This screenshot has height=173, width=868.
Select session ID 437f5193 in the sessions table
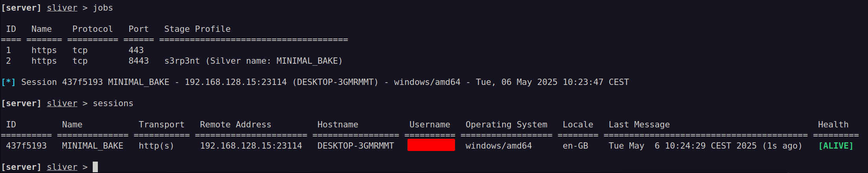coord(26,146)
